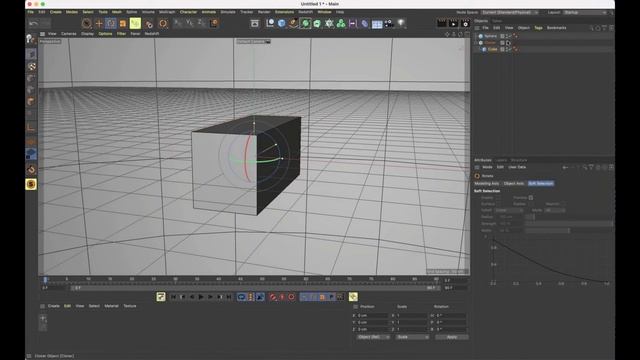Screen dimensions: 640x360
Task: Toggle the Preview checkbox
Action: tap(531, 198)
